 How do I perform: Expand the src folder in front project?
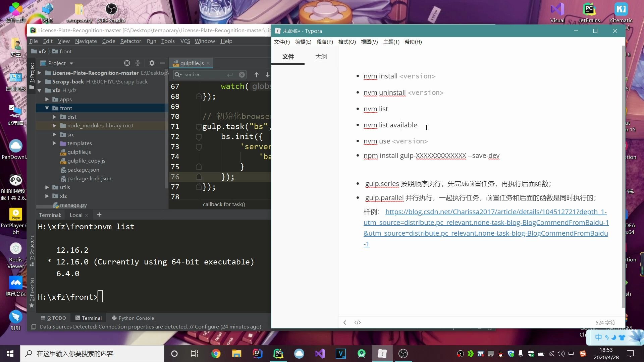[54, 134]
